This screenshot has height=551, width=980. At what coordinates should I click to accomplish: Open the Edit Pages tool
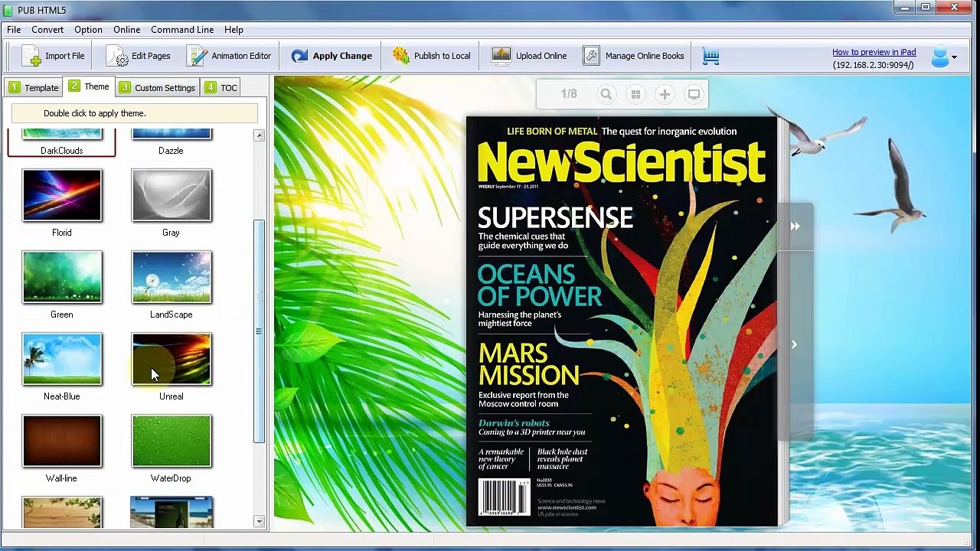click(139, 56)
